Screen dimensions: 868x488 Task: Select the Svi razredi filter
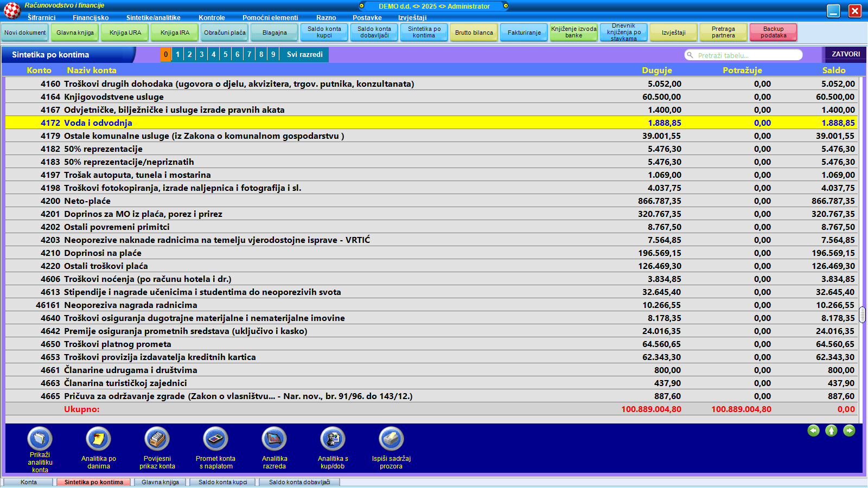(304, 55)
